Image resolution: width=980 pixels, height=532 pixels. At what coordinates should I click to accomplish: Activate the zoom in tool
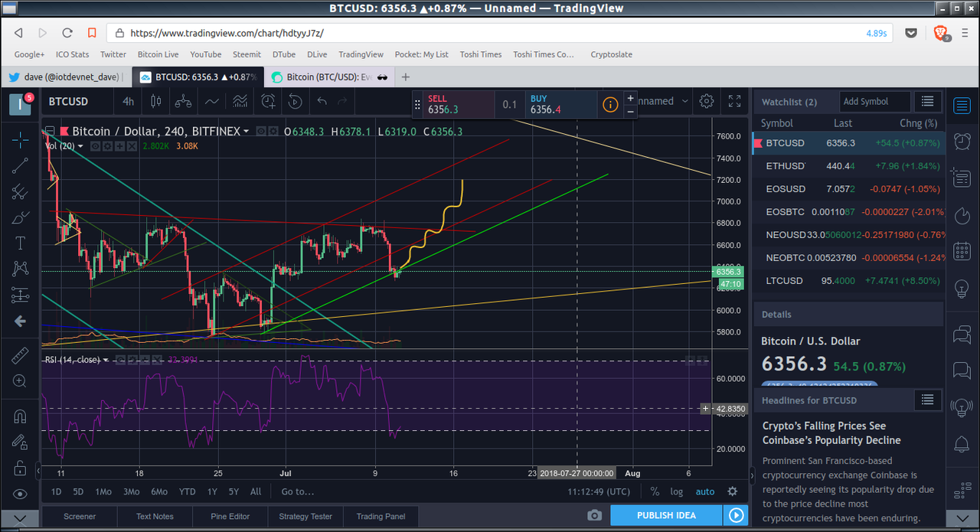[20, 381]
